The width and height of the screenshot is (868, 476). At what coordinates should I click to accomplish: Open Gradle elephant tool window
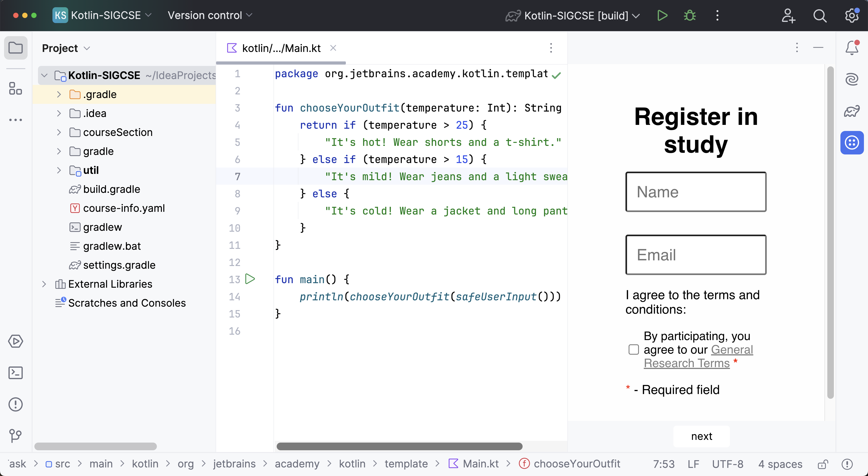pyautogui.click(x=852, y=111)
